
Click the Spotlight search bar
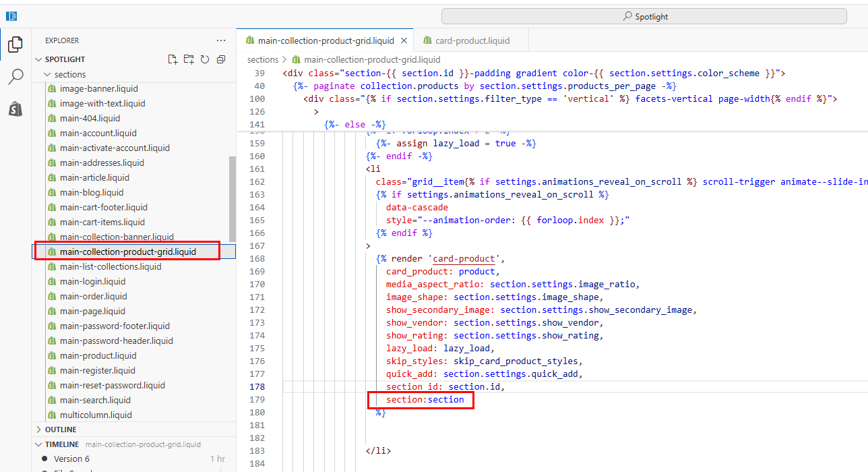coord(644,16)
